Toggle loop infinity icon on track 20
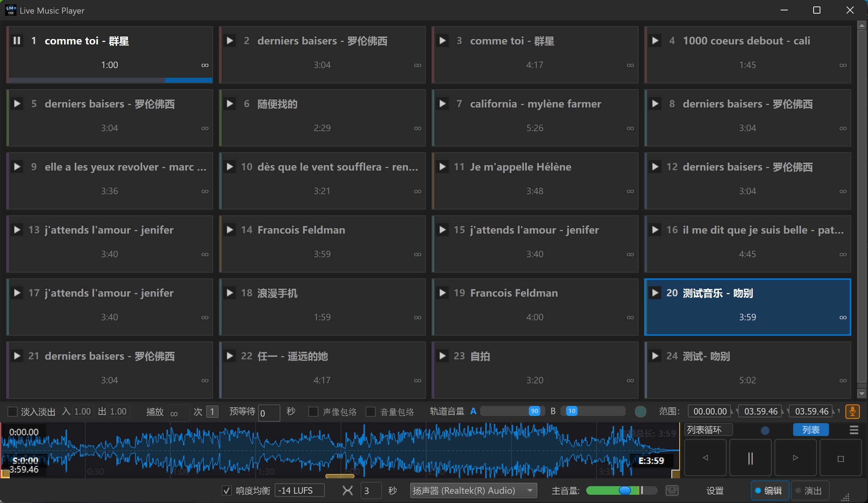The width and height of the screenshot is (868, 503). click(843, 317)
